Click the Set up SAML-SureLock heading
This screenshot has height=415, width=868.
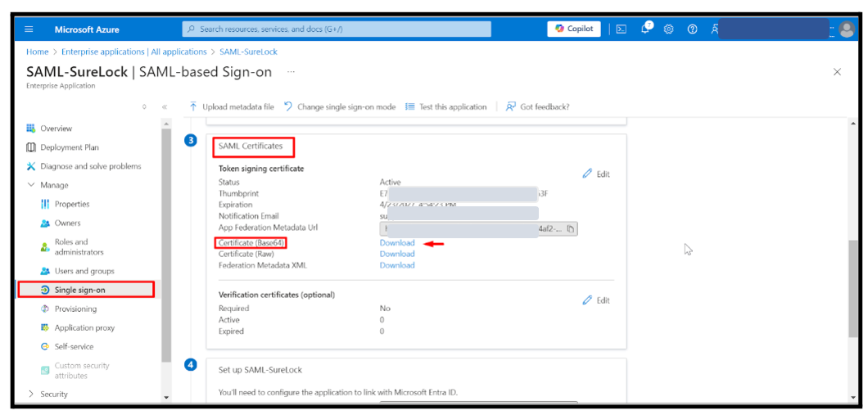260,370
